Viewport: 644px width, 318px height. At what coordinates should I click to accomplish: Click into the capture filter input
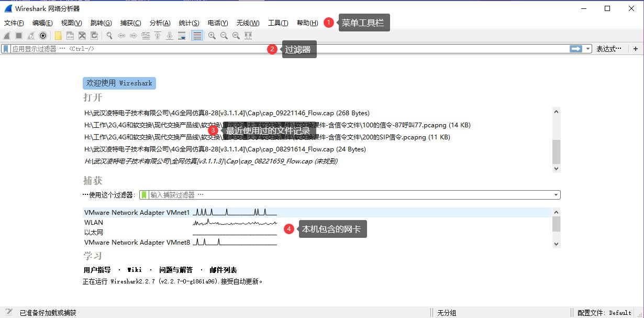[x=352, y=195]
